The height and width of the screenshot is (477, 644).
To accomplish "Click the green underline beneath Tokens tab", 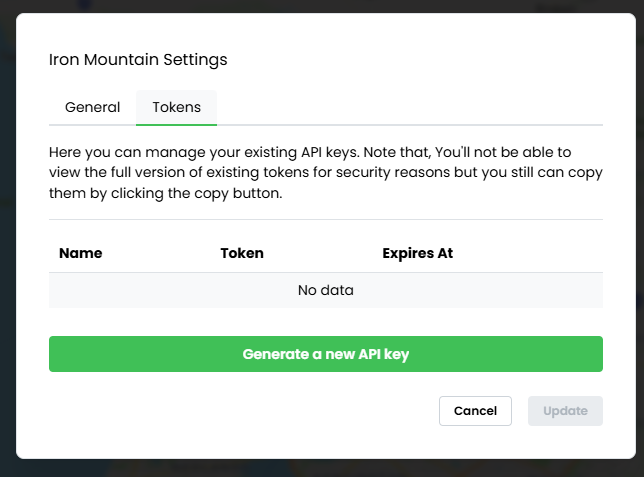I will [x=176, y=124].
